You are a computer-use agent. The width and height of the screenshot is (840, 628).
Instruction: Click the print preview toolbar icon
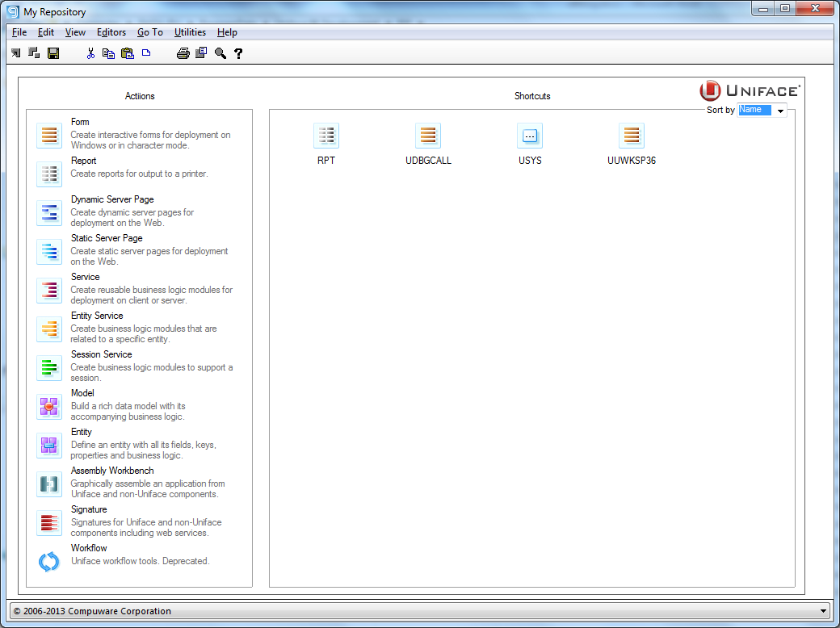pos(201,53)
